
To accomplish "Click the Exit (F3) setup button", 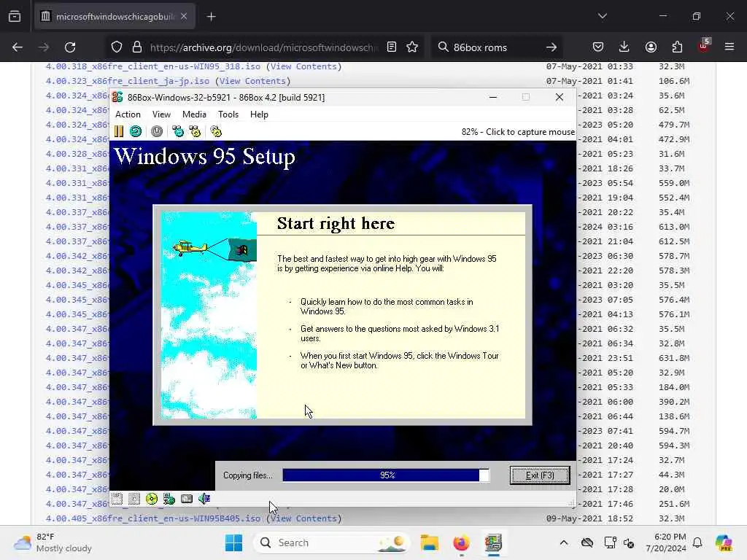I will 540,475.
